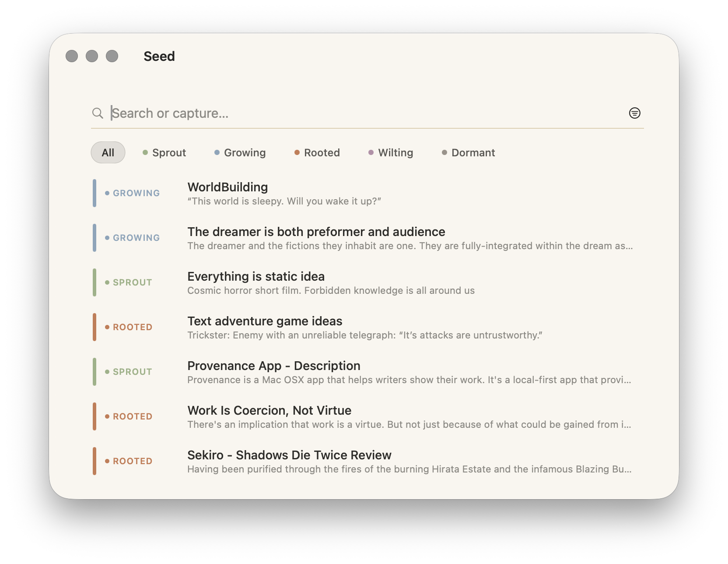Click the Cosmic horror short film preview

[331, 291]
